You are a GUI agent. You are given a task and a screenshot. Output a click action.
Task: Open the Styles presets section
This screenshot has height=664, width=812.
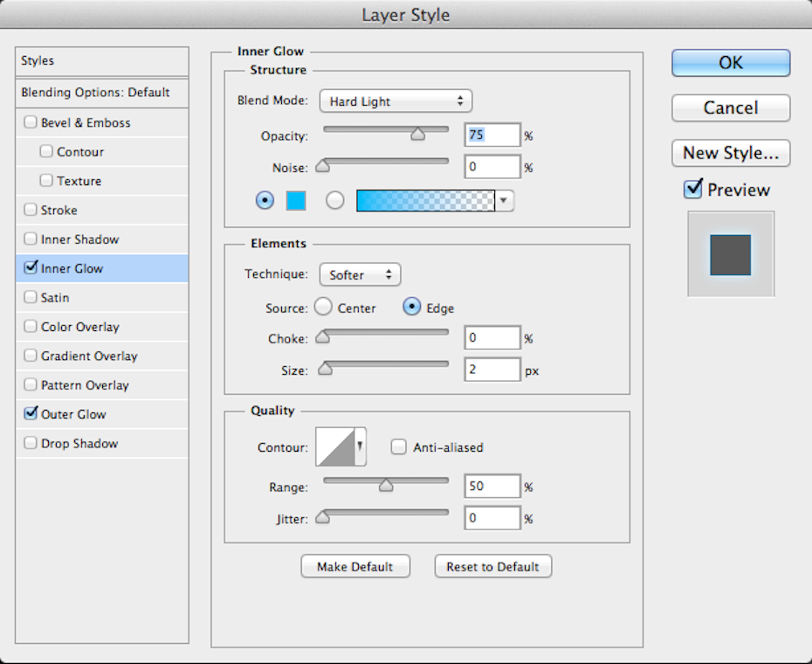[102, 61]
